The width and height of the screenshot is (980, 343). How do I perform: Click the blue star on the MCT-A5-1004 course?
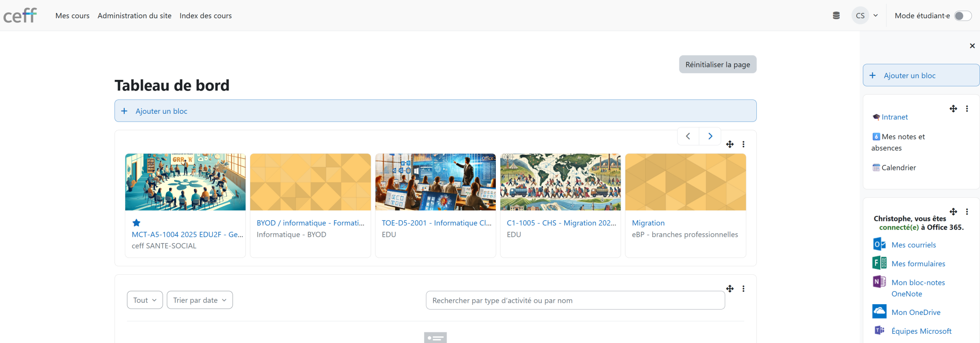(136, 223)
